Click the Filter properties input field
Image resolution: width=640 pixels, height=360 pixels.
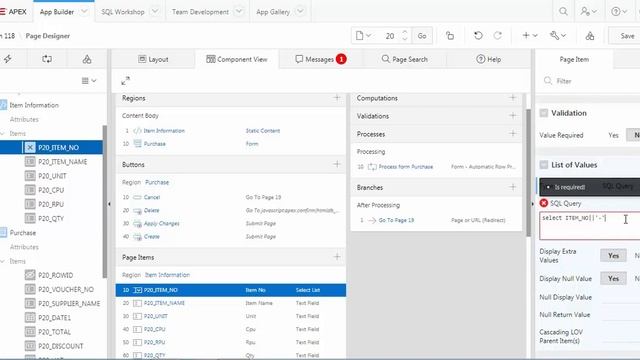[x=592, y=81]
